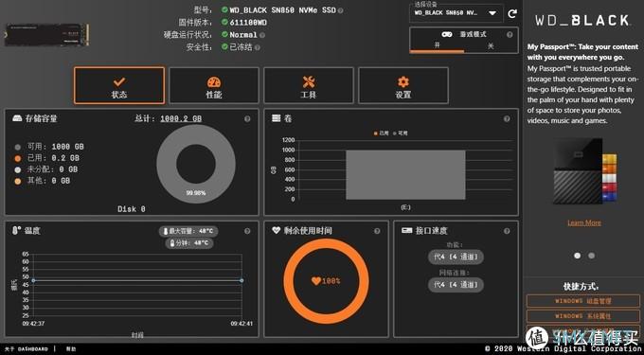Click 帮助 link in footer
This screenshot has width=644, height=355.
71,348
